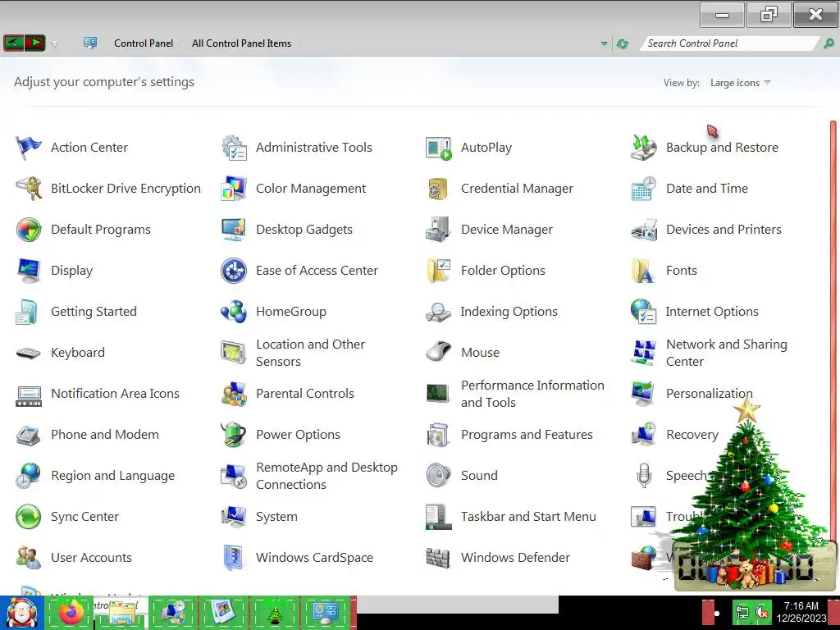The width and height of the screenshot is (840, 630).
Task: Open Ease of Access Center icon
Action: (234, 271)
